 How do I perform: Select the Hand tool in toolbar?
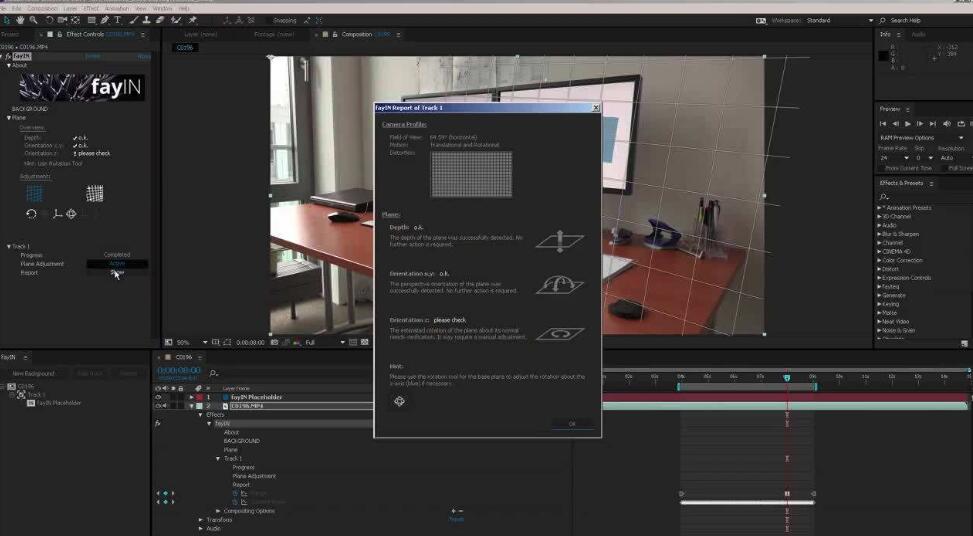(20, 20)
